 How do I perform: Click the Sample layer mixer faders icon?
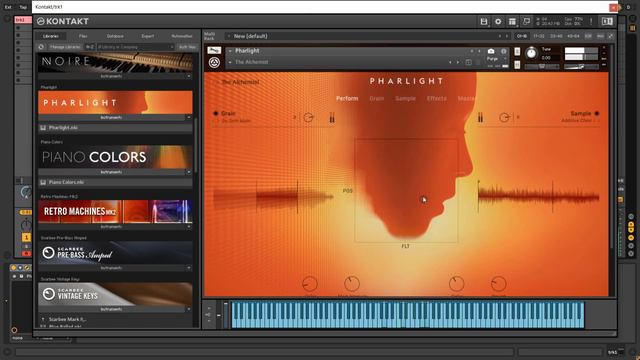click(480, 118)
